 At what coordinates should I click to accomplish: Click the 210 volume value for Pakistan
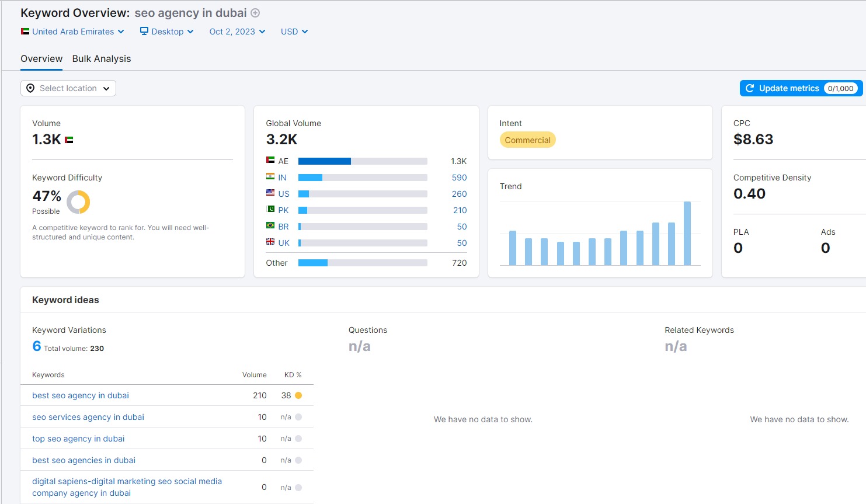tap(460, 210)
